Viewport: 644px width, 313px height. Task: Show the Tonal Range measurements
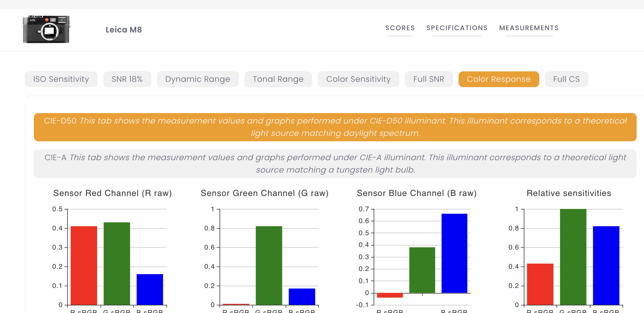278,79
